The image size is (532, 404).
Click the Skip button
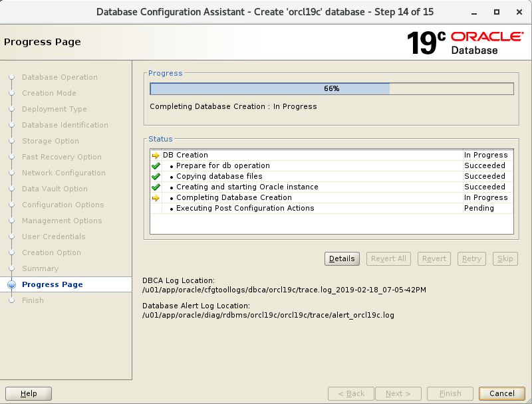coord(505,259)
